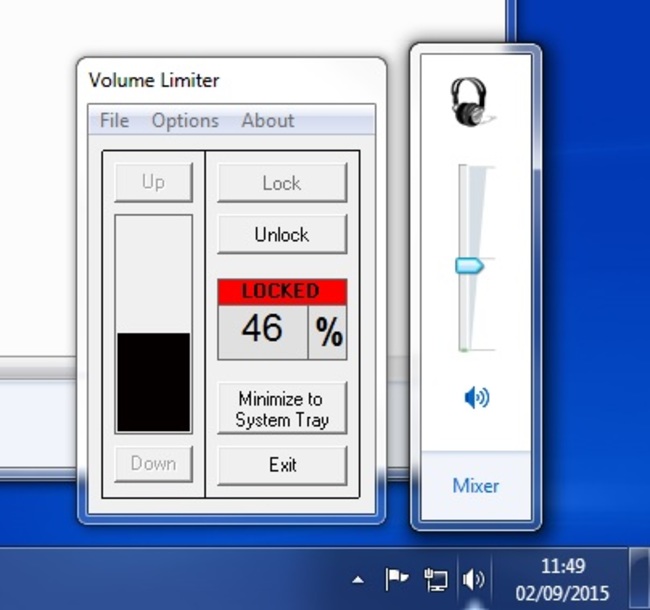Open the network icon in system tray
The height and width of the screenshot is (610, 650).
[x=436, y=579]
